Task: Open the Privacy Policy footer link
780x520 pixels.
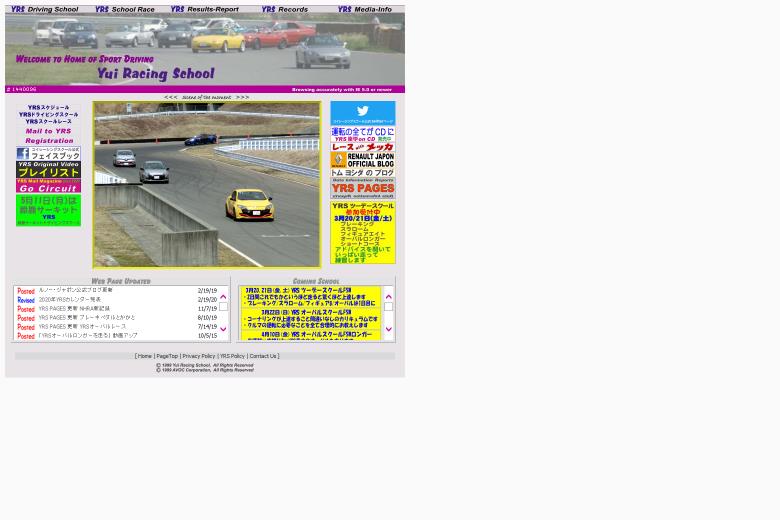Action: 198,356
